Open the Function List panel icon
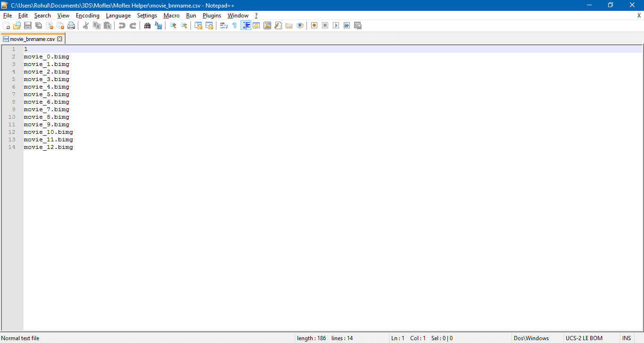The height and width of the screenshot is (343, 644). pos(278,25)
